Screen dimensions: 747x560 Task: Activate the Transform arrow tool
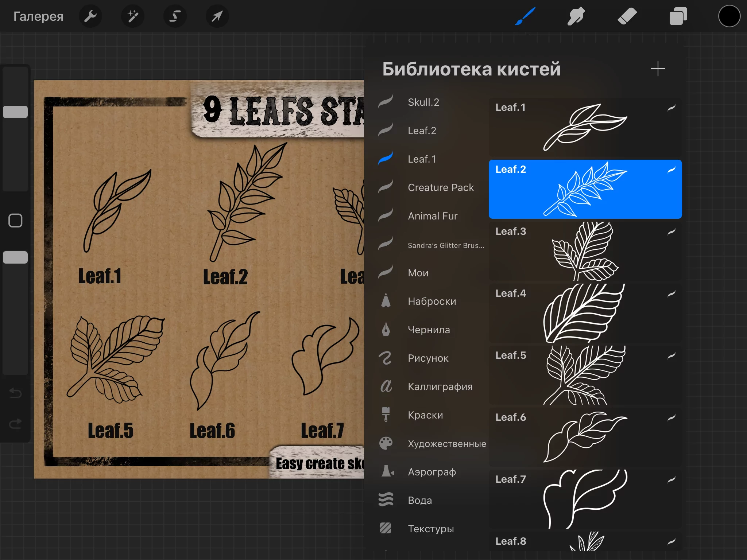click(217, 16)
